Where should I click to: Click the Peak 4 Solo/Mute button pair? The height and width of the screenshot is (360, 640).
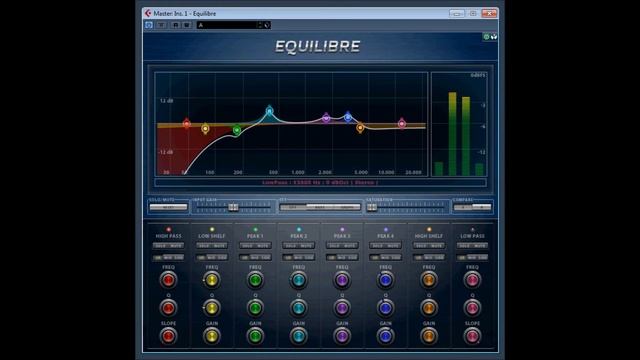385,246
